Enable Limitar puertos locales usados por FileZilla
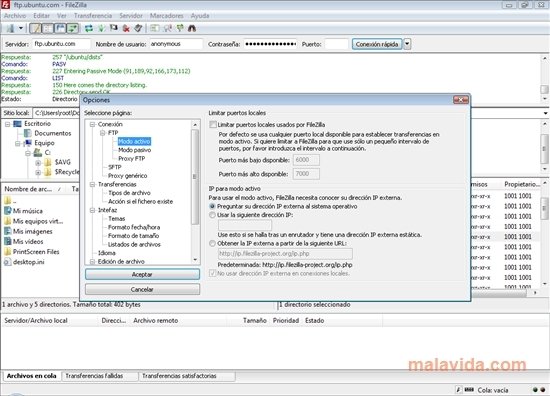Image resolution: width=550 pixels, height=396 pixels. 213,125
